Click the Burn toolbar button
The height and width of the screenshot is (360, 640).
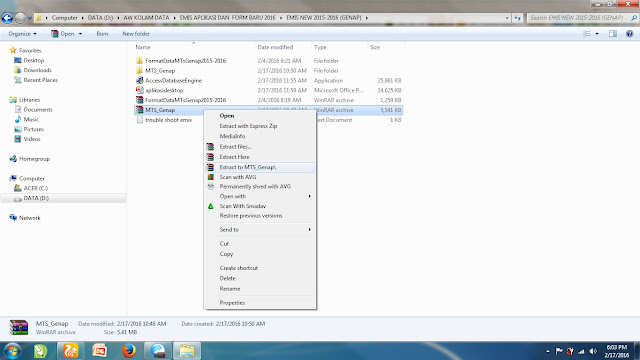[x=102, y=34]
